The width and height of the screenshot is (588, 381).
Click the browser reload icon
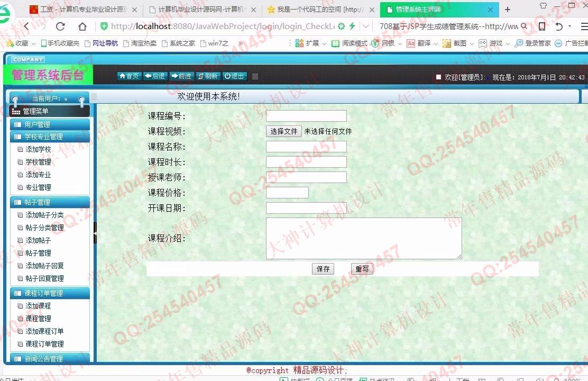coord(60,26)
